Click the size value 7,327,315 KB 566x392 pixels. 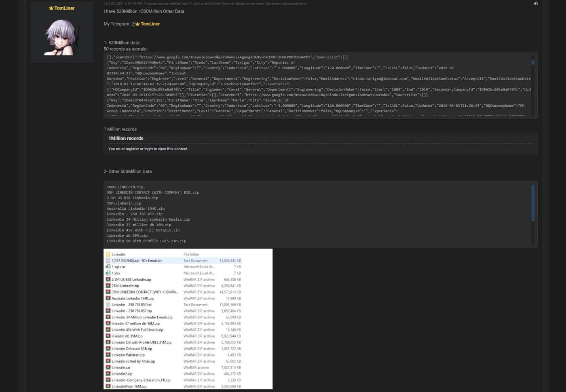[x=231, y=368]
